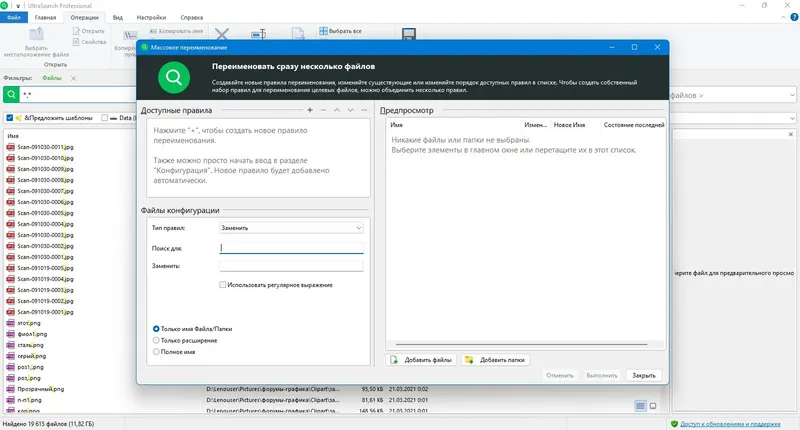Click the 'Имя' column header in preview
Screen dimensions: 800x430
point(396,125)
